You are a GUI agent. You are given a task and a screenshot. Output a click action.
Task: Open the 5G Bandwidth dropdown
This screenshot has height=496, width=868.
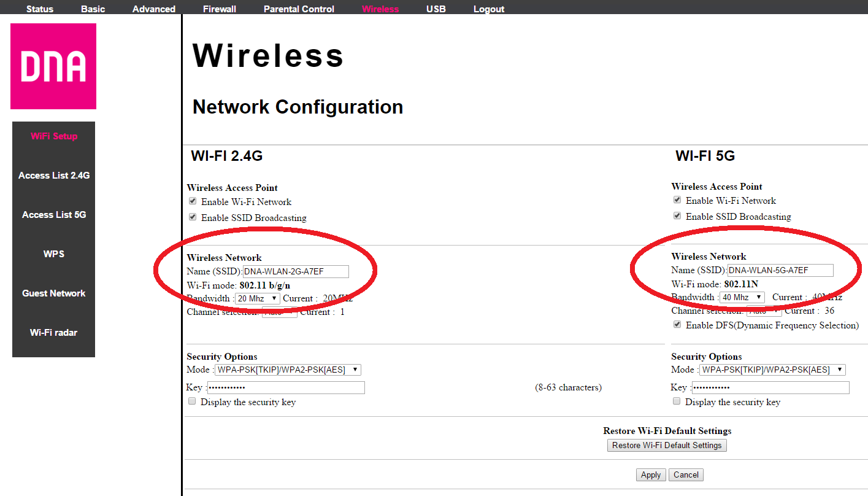pos(742,297)
